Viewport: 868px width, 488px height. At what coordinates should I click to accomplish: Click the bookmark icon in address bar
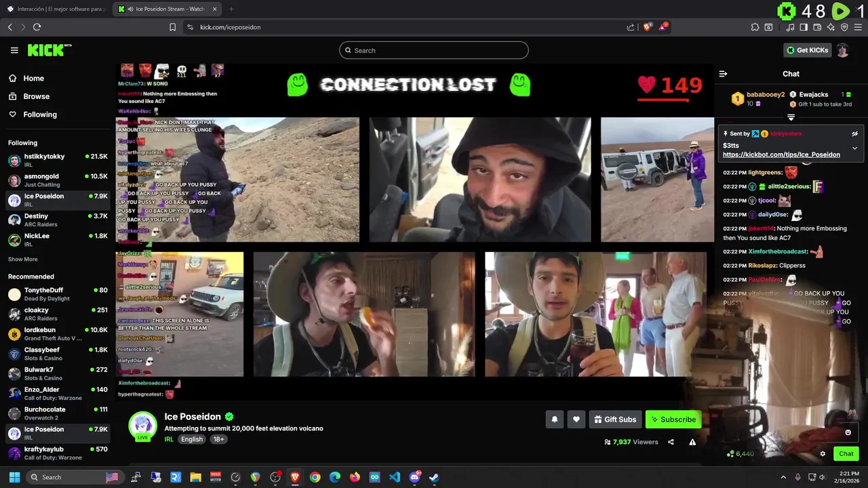click(172, 27)
